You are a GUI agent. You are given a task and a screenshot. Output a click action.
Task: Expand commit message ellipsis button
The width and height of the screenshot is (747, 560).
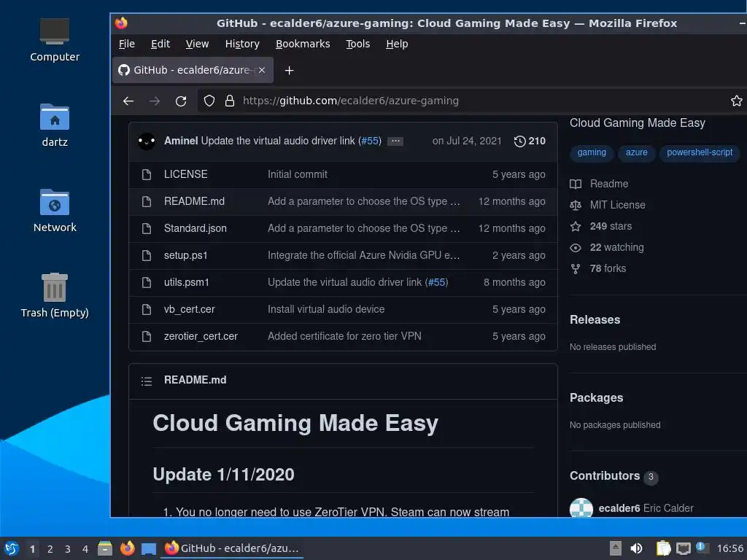[395, 141]
